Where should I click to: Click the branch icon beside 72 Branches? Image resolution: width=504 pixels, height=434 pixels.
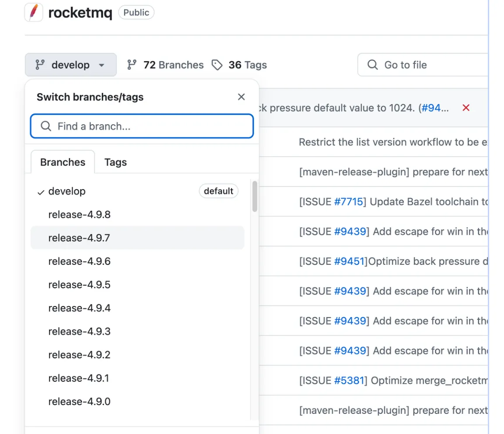(132, 65)
